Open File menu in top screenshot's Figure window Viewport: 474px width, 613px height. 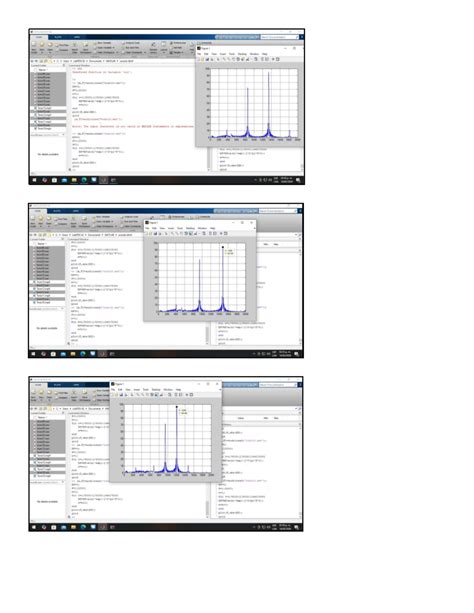[x=199, y=54]
